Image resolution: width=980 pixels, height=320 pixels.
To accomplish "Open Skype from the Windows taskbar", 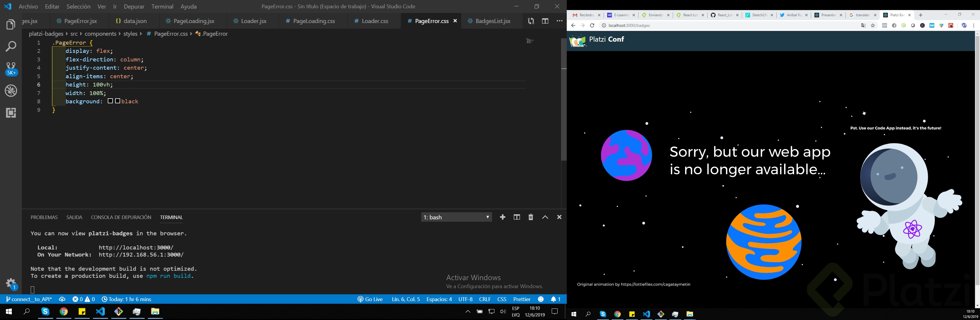I will [45, 312].
